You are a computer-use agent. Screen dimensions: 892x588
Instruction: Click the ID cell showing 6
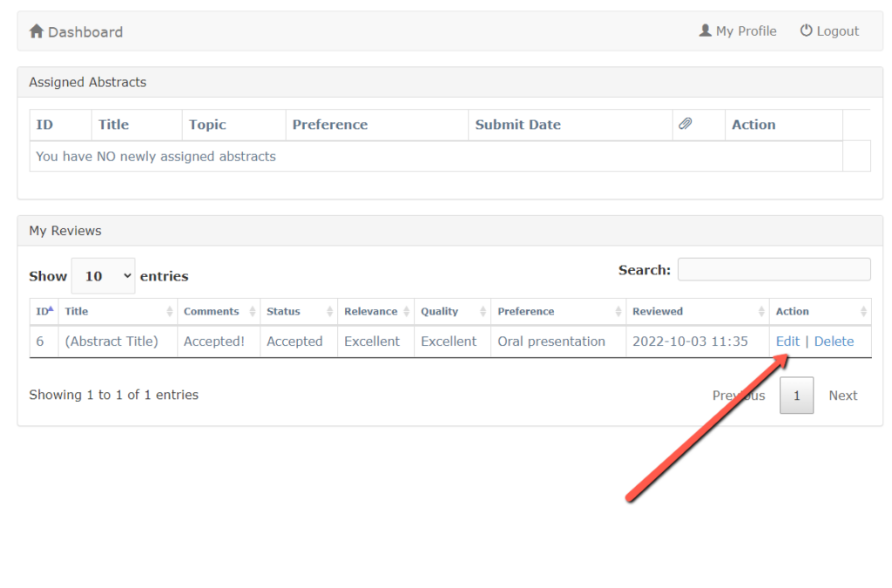pos(40,341)
